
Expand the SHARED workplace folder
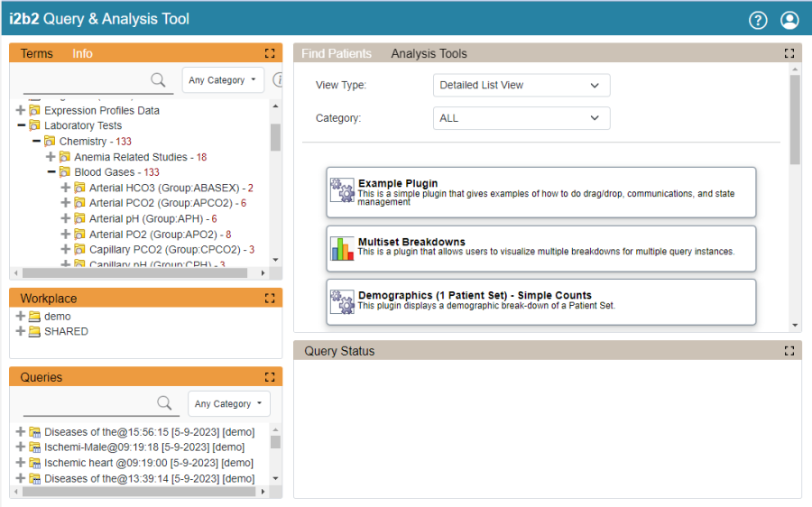(21, 331)
